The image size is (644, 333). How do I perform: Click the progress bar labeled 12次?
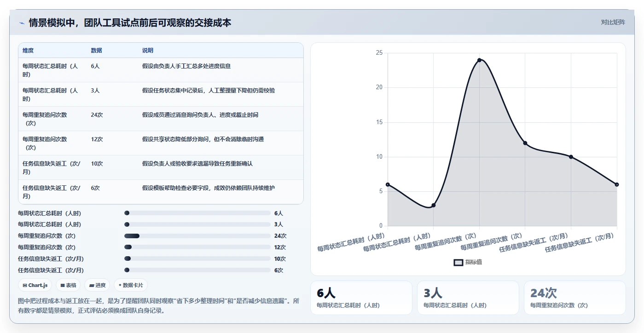coord(197,247)
